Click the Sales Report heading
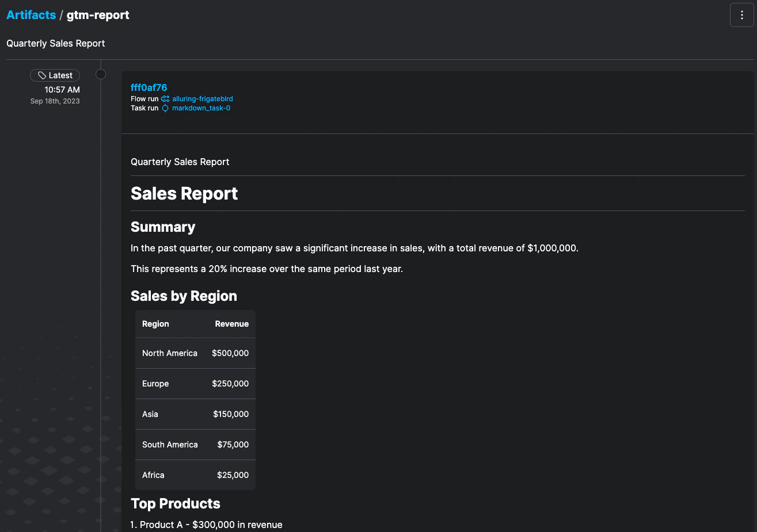Image resolution: width=757 pixels, height=532 pixels. coord(184,194)
